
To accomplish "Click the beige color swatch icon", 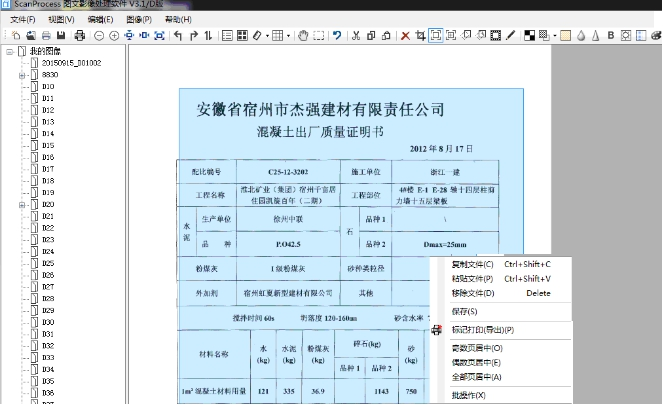I will [565, 36].
